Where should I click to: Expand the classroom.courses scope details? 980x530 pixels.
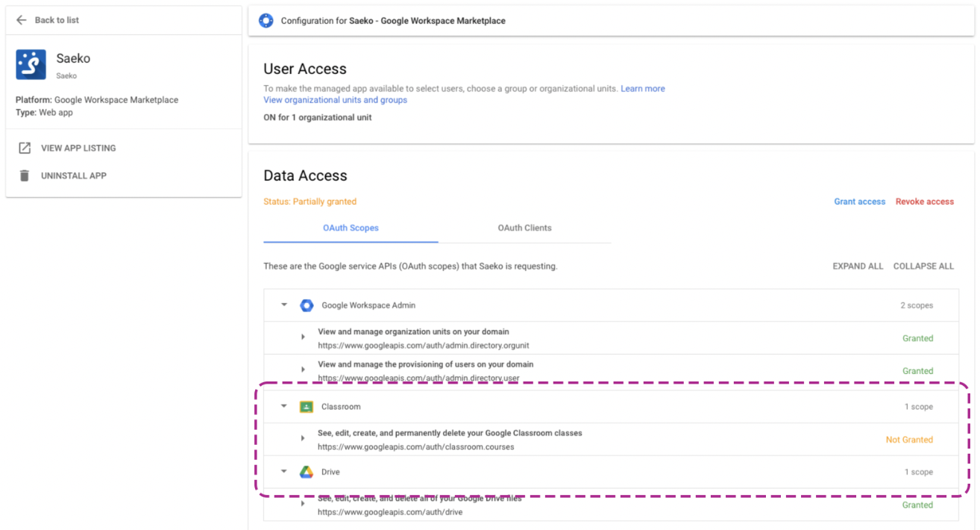coord(303,439)
